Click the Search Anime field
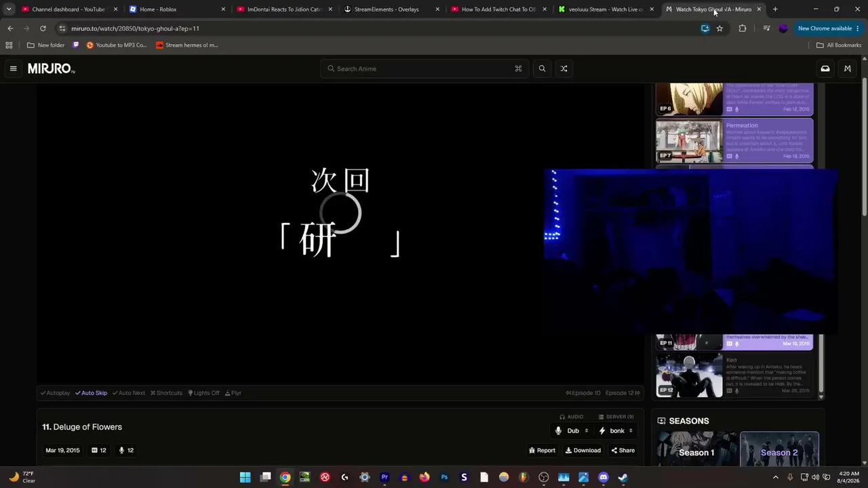This screenshot has height=488, width=868. (424, 68)
